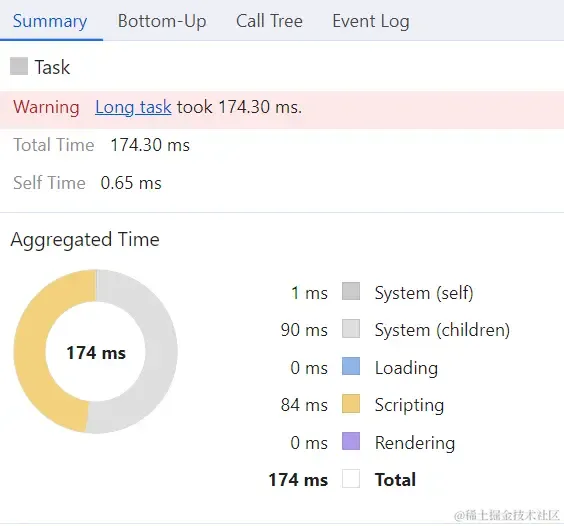Click the yellow Scripting legend swatch

click(x=351, y=404)
